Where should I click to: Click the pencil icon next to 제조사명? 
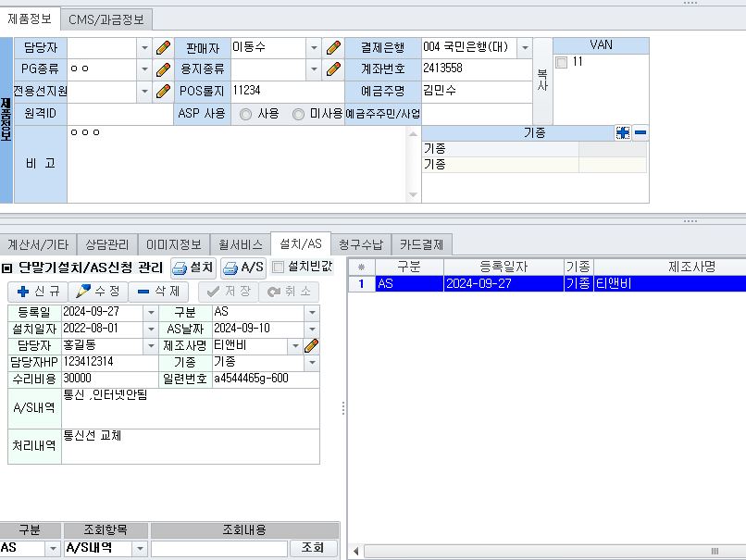tap(312, 345)
